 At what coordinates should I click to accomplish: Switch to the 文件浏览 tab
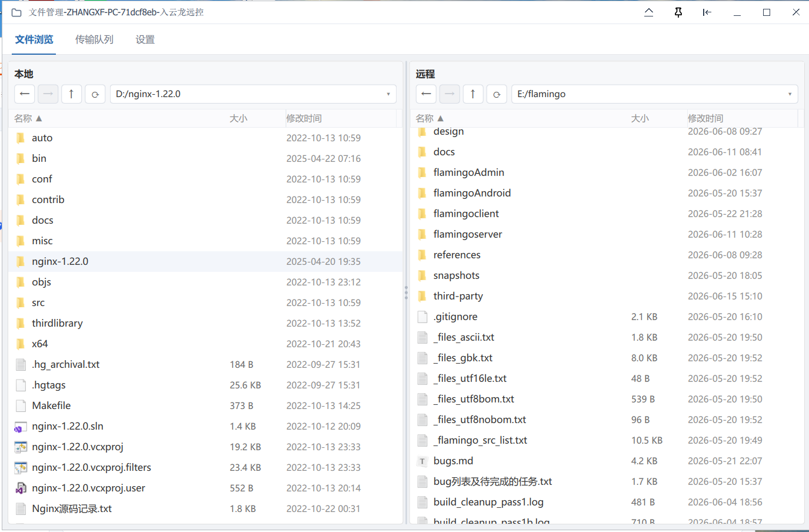(34, 39)
